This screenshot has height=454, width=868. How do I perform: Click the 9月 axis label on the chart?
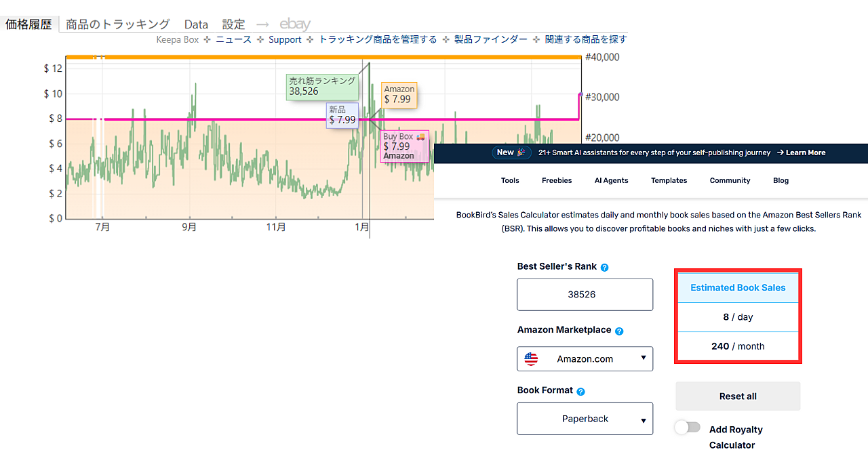[x=189, y=228]
